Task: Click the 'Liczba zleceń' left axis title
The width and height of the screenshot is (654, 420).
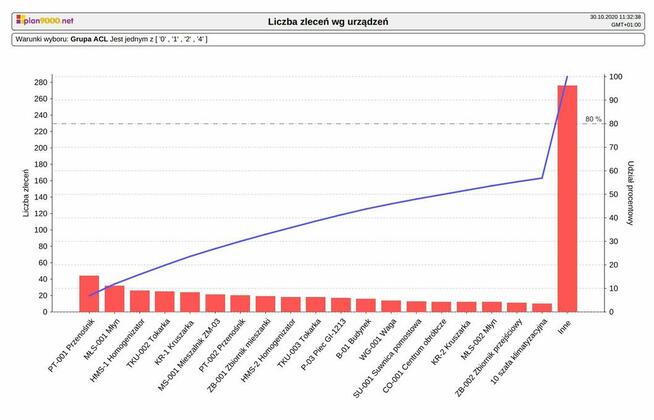Action: point(26,194)
